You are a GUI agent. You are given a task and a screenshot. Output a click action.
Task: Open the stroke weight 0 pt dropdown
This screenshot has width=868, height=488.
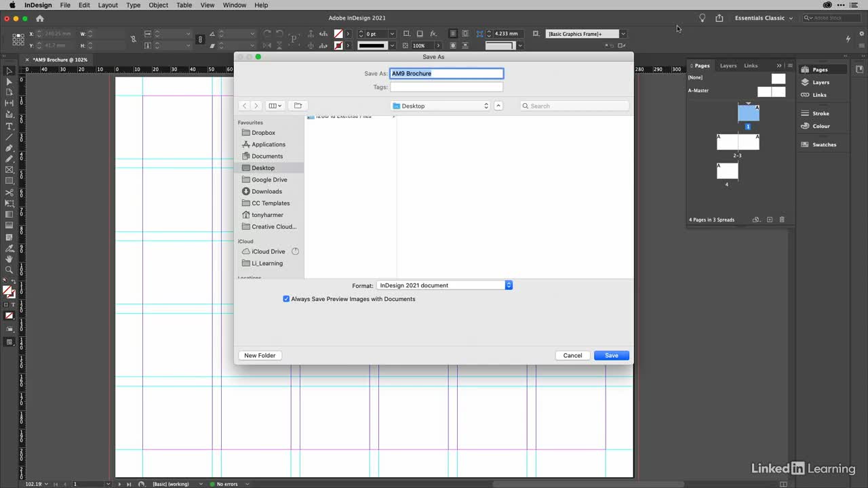392,34
